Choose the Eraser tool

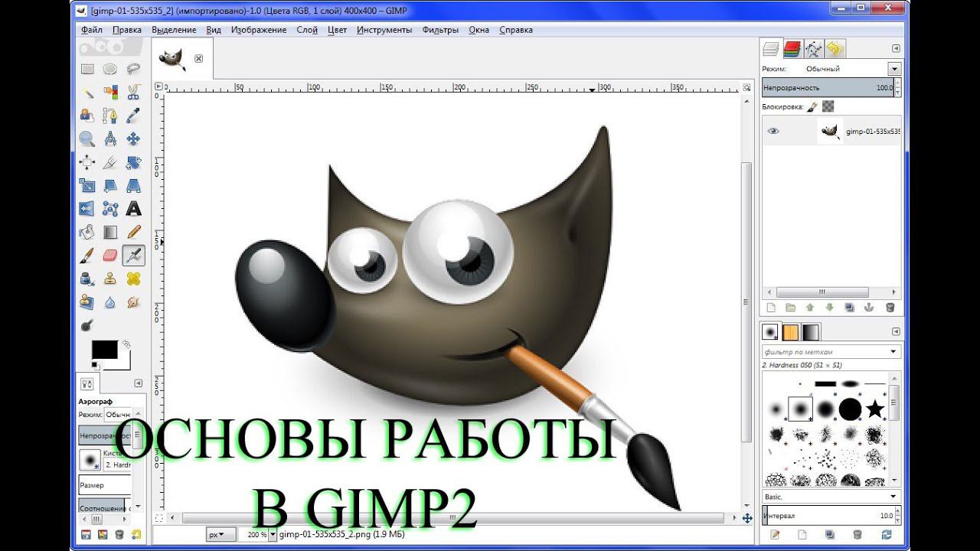pyautogui.click(x=110, y=254)
